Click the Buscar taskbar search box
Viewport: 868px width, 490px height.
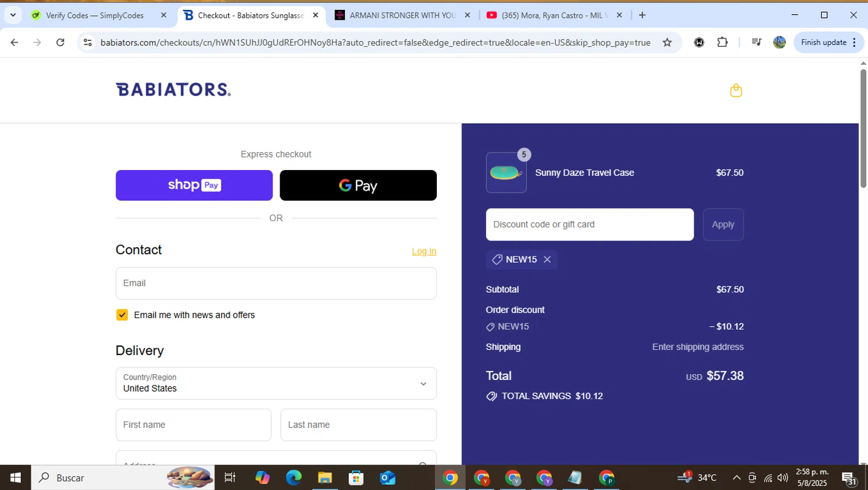(123, 478)
